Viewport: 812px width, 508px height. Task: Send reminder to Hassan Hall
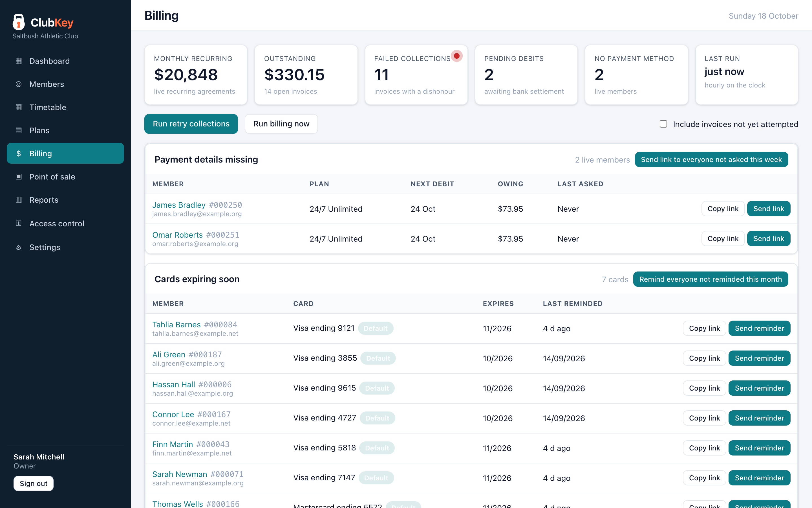(x=759, y=388)
